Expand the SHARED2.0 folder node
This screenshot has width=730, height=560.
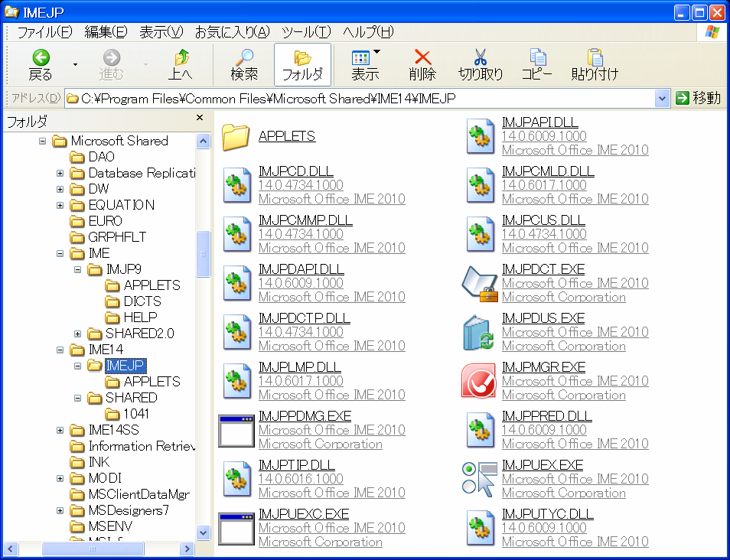(x=78, y=334)
